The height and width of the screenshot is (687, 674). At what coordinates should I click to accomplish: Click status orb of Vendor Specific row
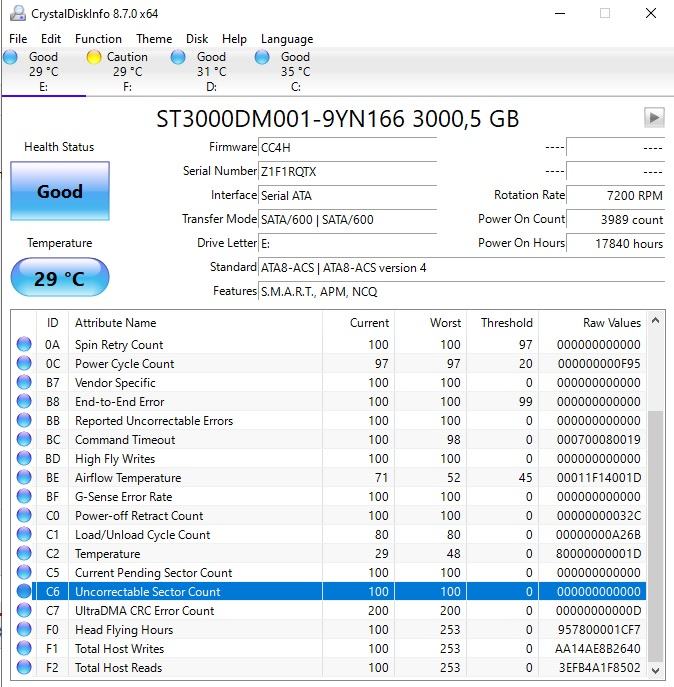[24, 382]
